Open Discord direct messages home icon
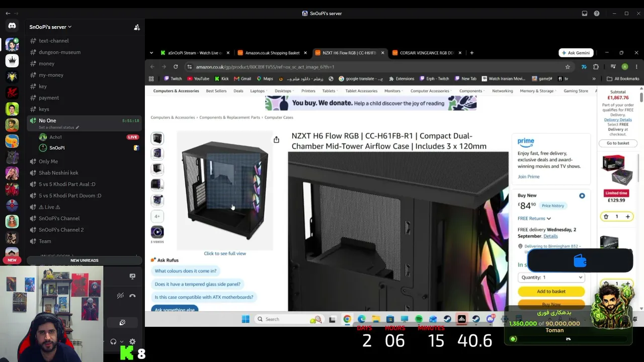The image size is (644, 362). pyautogui.click(x=12, y=26)
